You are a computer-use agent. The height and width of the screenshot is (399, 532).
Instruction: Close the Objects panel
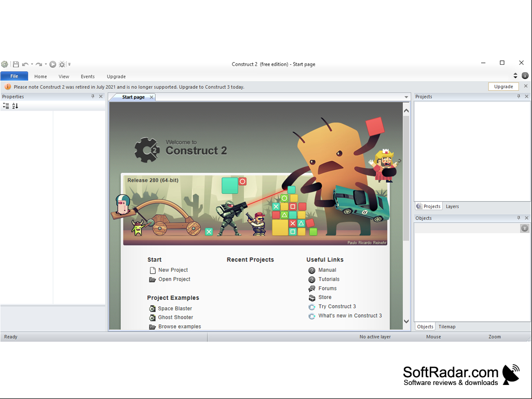527,218
